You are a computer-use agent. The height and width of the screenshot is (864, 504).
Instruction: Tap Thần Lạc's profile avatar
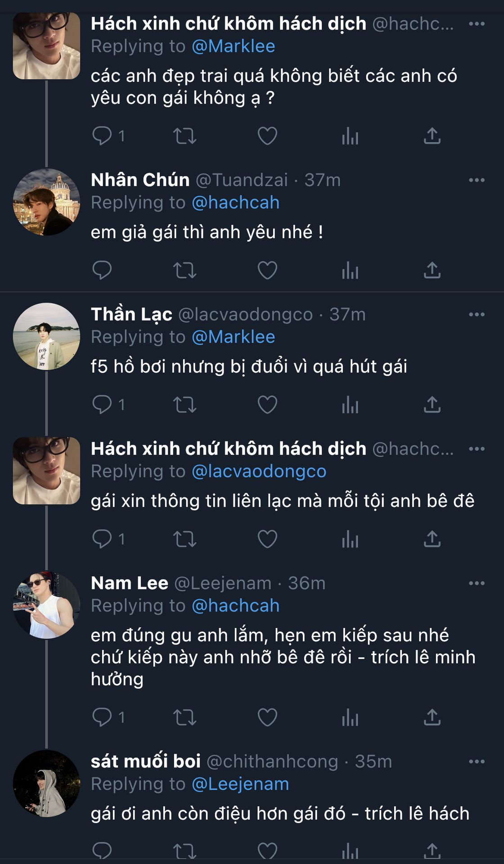pos(46,336)
